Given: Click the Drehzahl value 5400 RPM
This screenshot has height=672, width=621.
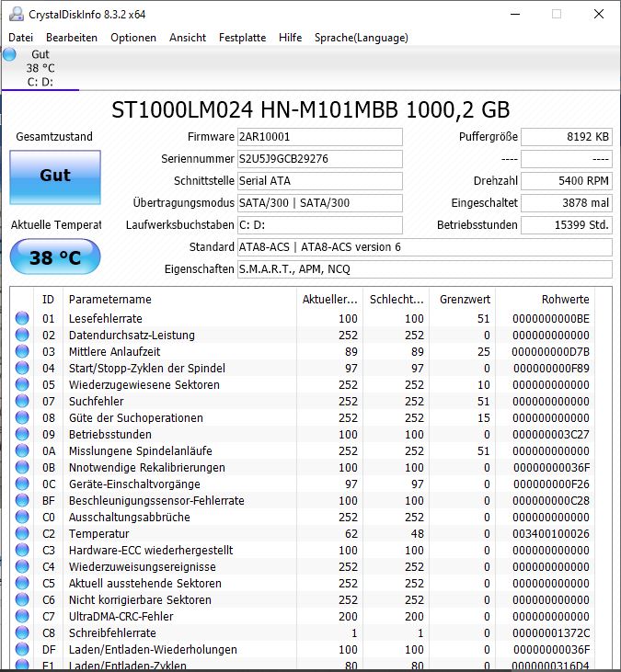Looking at the screenshot, I should [x=567, y=181].
